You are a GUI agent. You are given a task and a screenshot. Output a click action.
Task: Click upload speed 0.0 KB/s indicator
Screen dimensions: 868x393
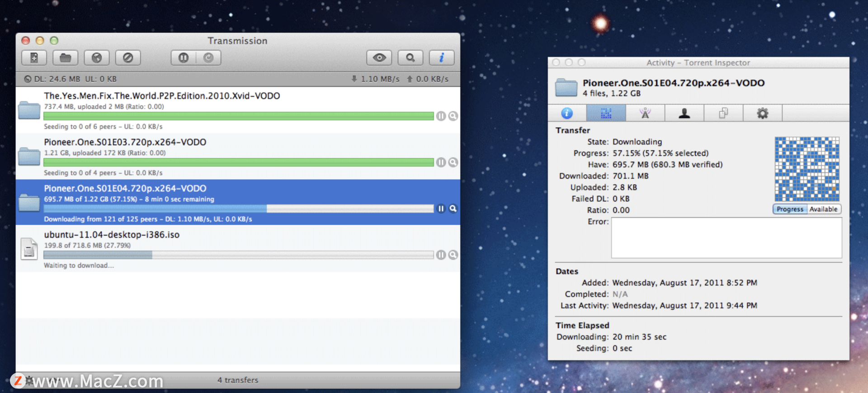point(428,79)
